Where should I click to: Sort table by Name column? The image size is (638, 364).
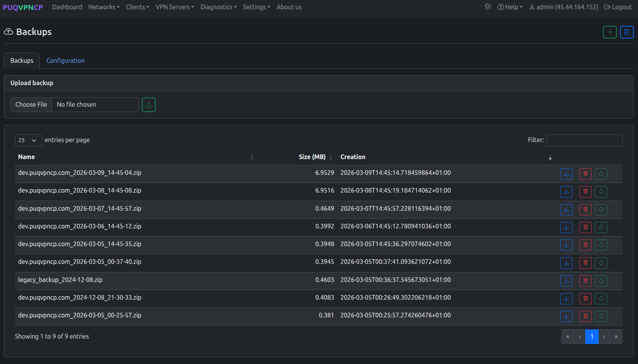pyautogui.click(x=136, y=157)
